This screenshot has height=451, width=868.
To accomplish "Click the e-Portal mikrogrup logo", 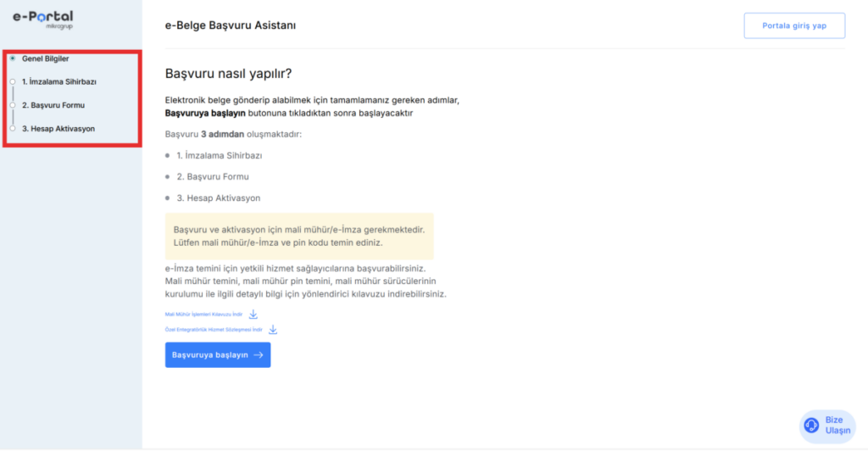I will click(43, 19).
